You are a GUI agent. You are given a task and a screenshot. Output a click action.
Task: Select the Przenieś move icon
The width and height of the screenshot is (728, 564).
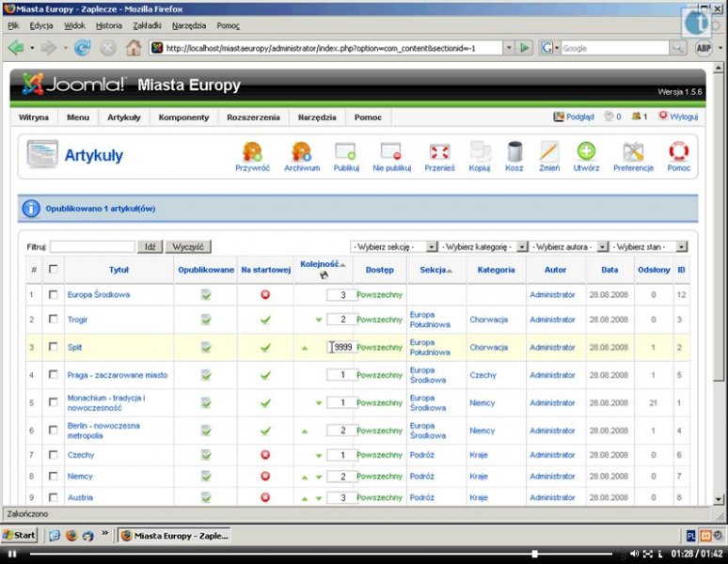click(439, 155)
